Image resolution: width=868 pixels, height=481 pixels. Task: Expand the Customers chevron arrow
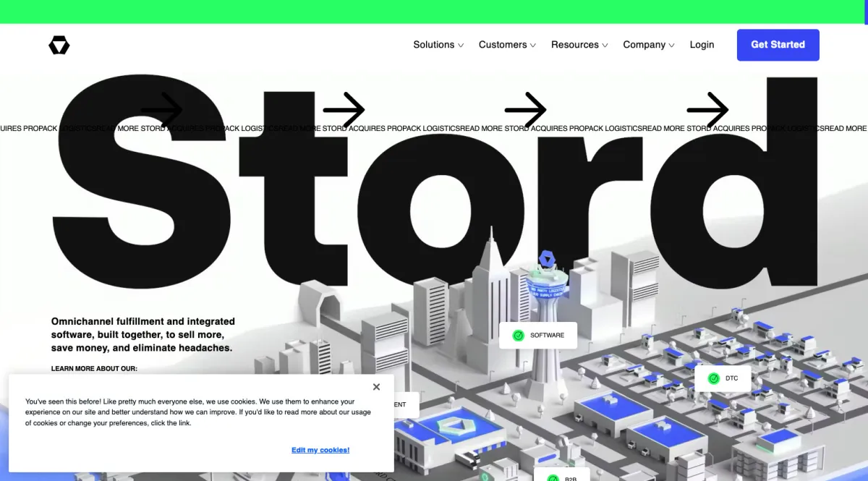click(x=533, y=46)
